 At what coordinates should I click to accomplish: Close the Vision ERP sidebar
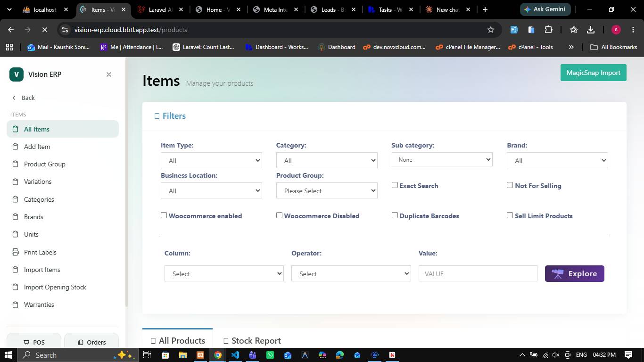tap(109, 74)
